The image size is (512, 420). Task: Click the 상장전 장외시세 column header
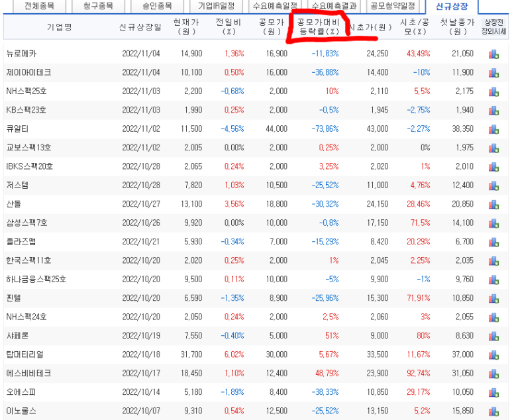pos(493,26)
